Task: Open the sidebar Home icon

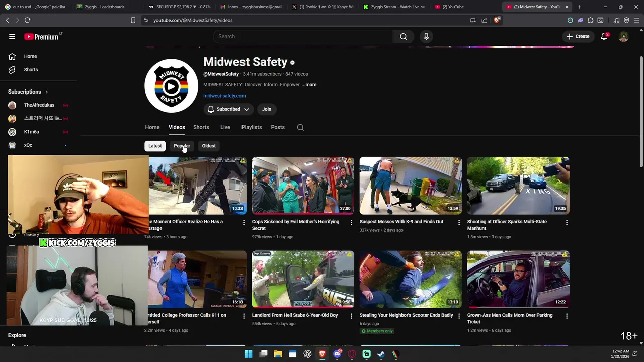Action: (x=12, y=56)
